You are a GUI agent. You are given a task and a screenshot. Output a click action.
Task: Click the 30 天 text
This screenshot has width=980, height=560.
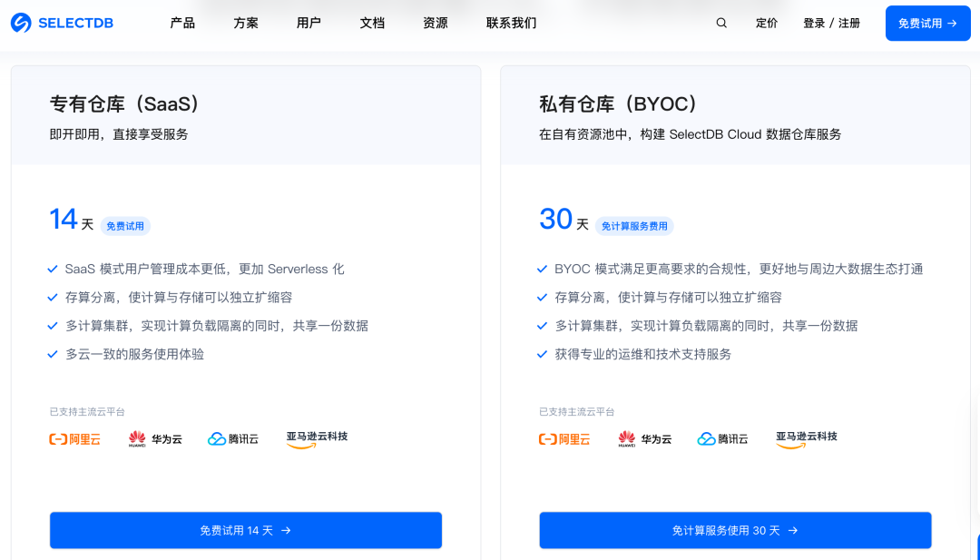point(563,220)
